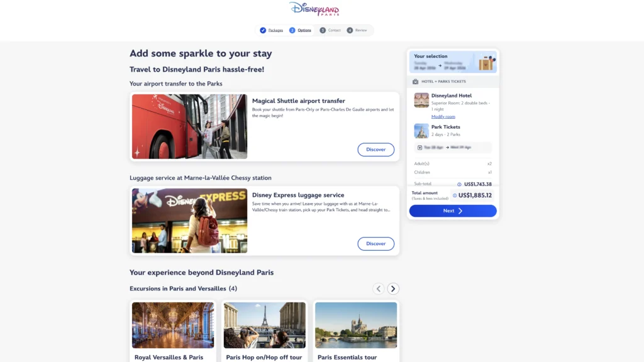Discover the Disney Express luggage service
Viewport: 644px width, 362px height.
(375, 244)
